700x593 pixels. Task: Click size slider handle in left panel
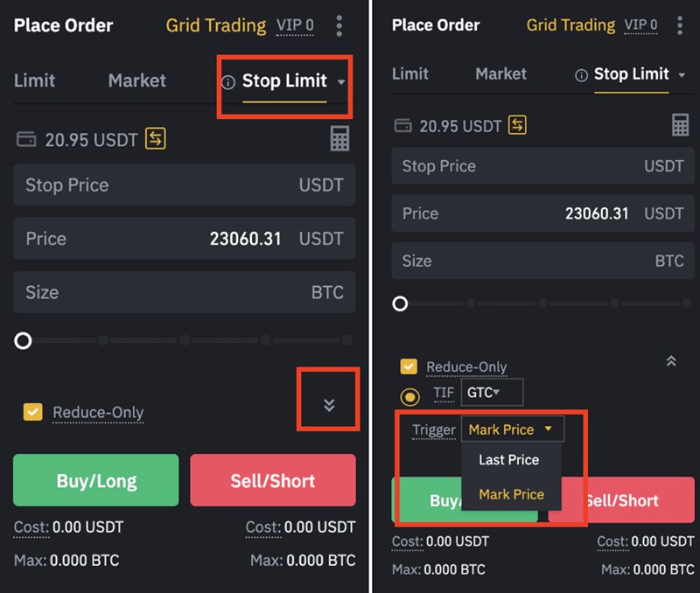[x=24, y=340]
